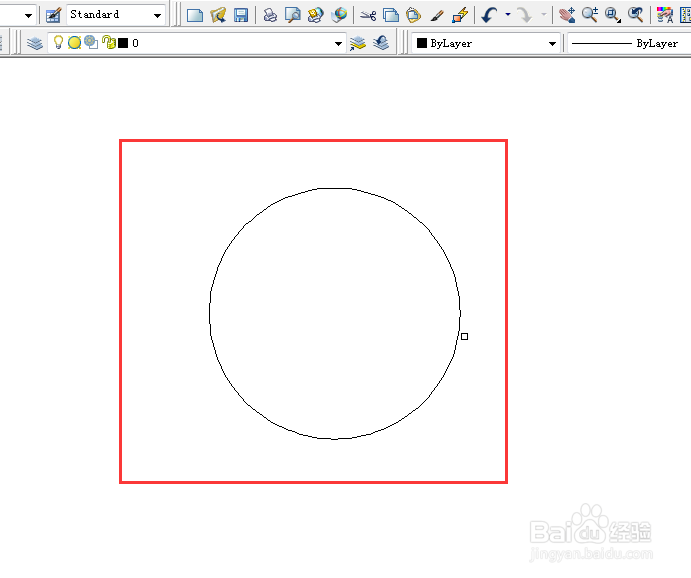Paste from clipboard icon

pos(413,15)
